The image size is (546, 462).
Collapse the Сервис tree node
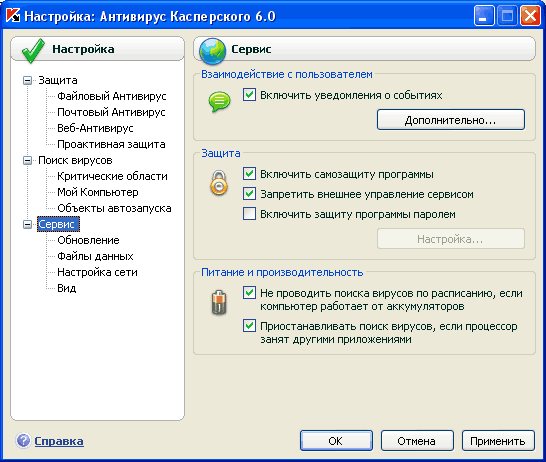click(27, 225)
